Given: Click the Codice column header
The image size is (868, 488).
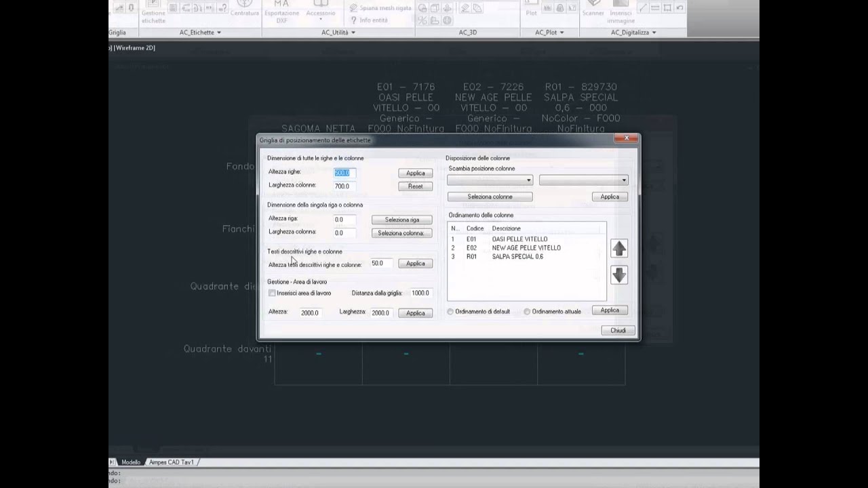Looking at the screenshot, I should [x=477, y=228].
